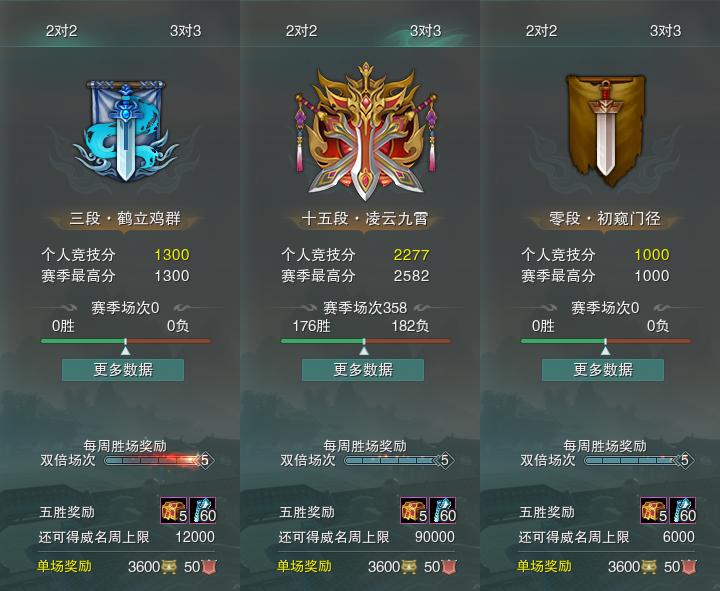Click blue axe reward icon in right panel
Viewport: 720px width, 591px height.
(683, 510)
